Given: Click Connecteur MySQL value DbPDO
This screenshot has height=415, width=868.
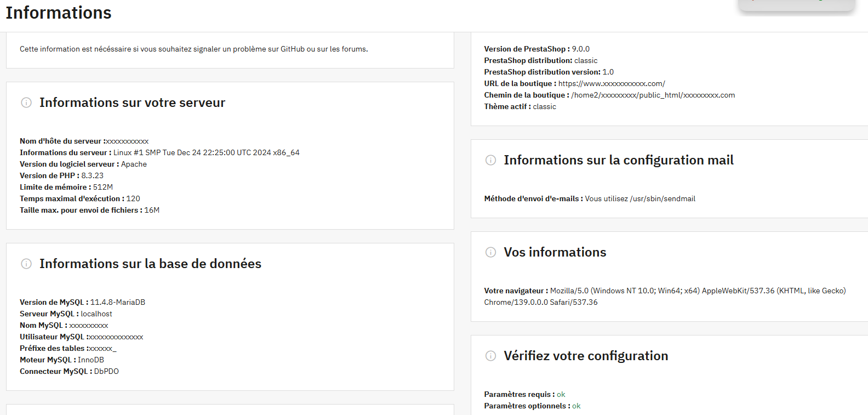Looking at the screenshot, I should [x=106, y=371].
